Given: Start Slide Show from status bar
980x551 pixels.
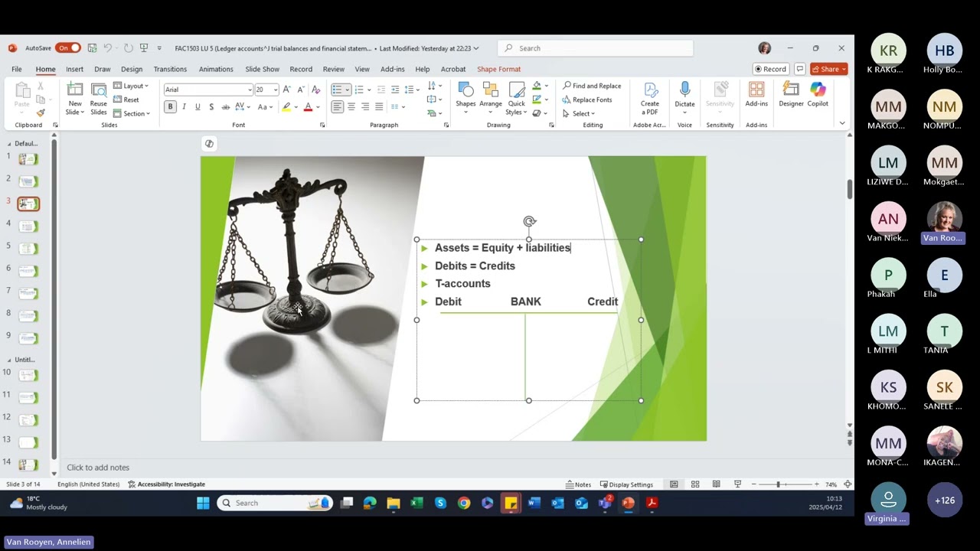Looking at the screenshot, I should click(737, 484).
